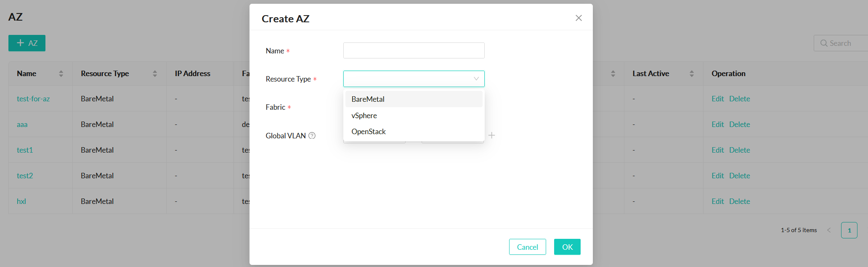Close the Create AZ dialog

pyautogui.click(x=579, y=18)
